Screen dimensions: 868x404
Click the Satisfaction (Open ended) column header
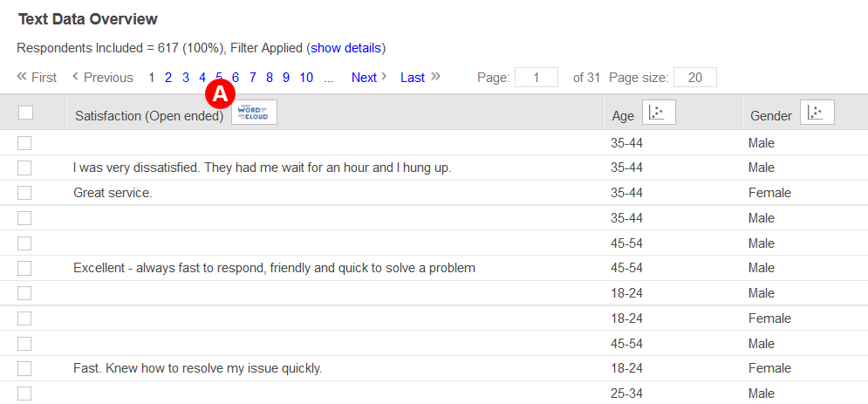[149, 116]
